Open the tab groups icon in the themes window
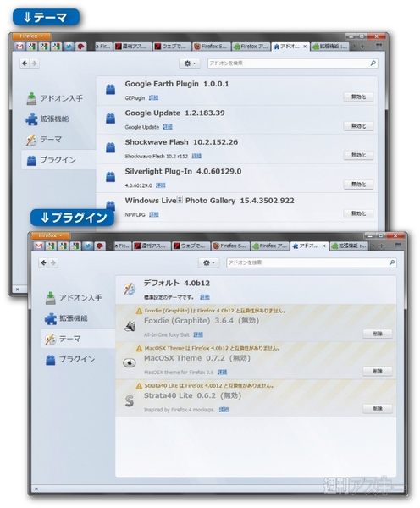 pos(398,246)
